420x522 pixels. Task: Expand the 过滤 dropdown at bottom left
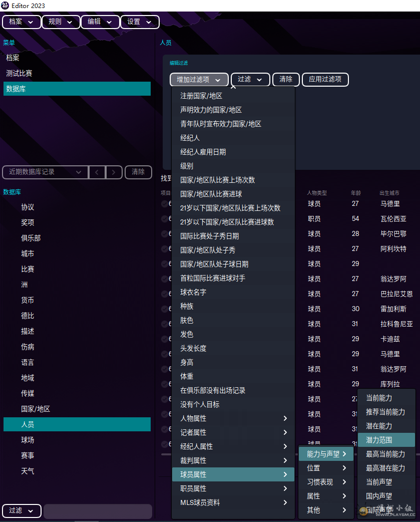coord(22,510)
